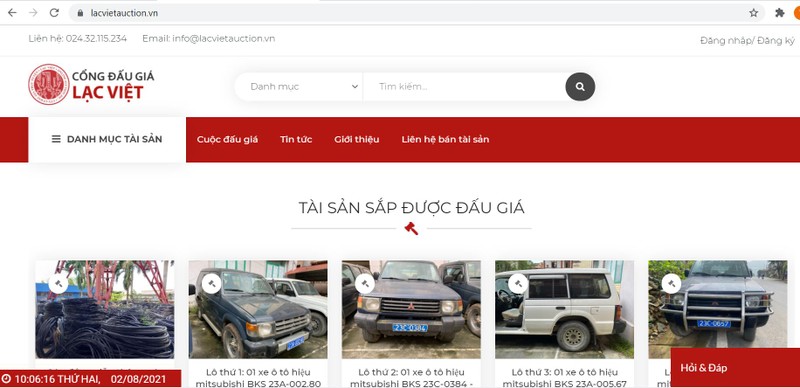Open the Hỏi & Đáp chat button

click(735, 368)
